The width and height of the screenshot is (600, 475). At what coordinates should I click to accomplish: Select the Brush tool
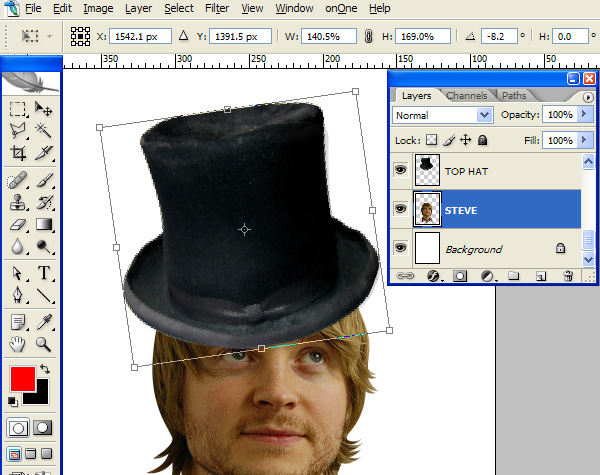pyautogui.click(x=43, y=180)
